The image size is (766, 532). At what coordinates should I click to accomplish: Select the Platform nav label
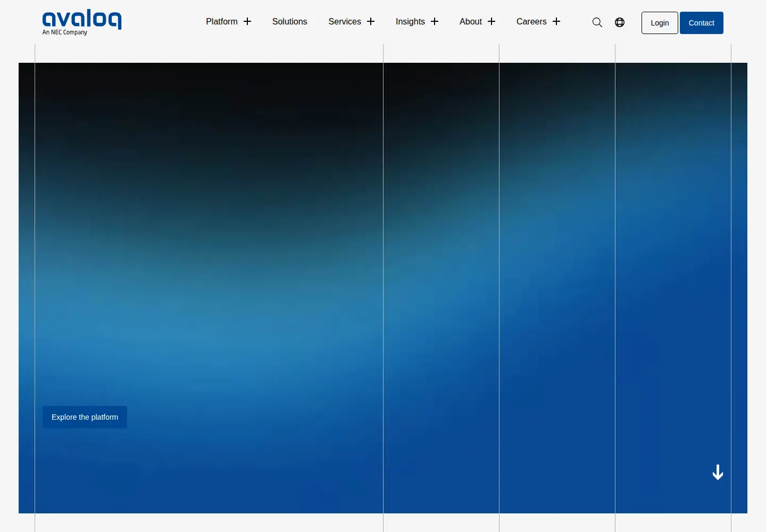click(x=222, y=21)
